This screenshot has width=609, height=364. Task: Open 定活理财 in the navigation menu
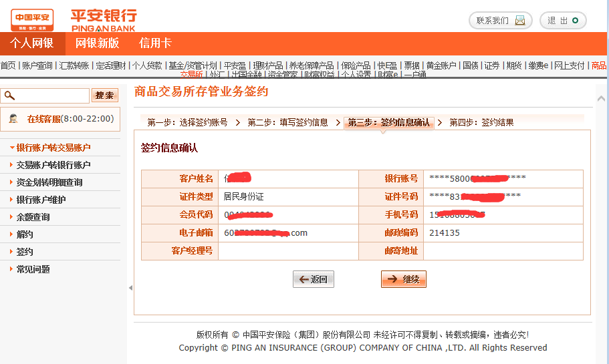[111, 65]
